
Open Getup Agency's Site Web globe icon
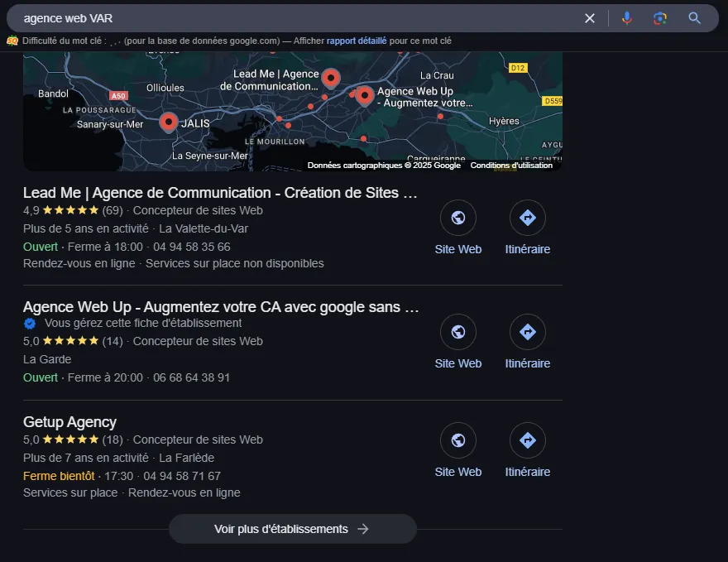pyautogui.click(x=457, y=440)
